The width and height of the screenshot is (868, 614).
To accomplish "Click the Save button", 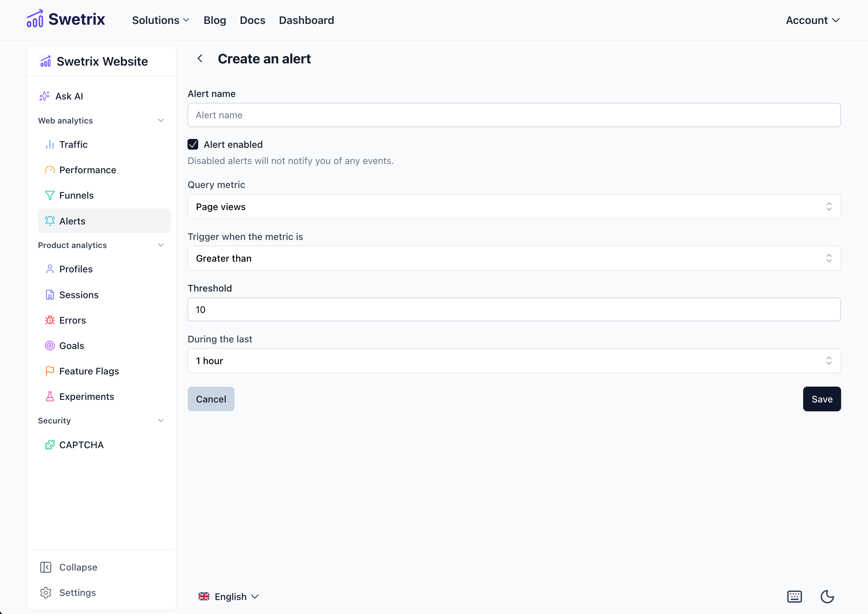I will (822, 398).
